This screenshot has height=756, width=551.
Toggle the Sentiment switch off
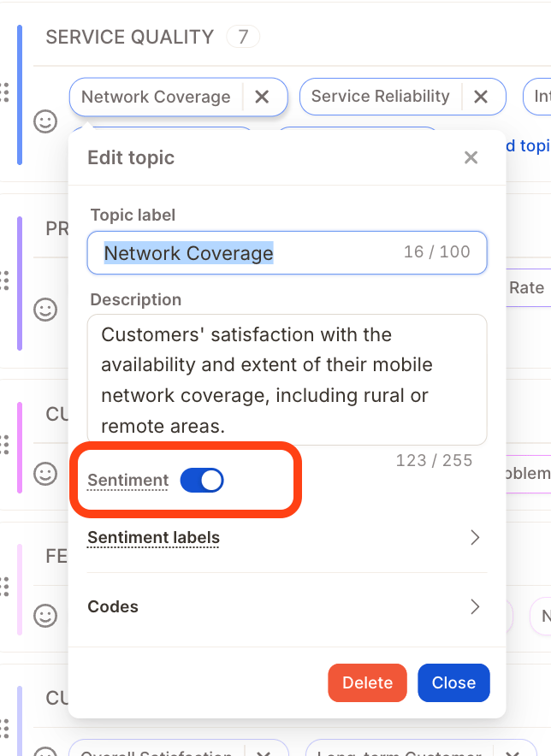(202, 481)
